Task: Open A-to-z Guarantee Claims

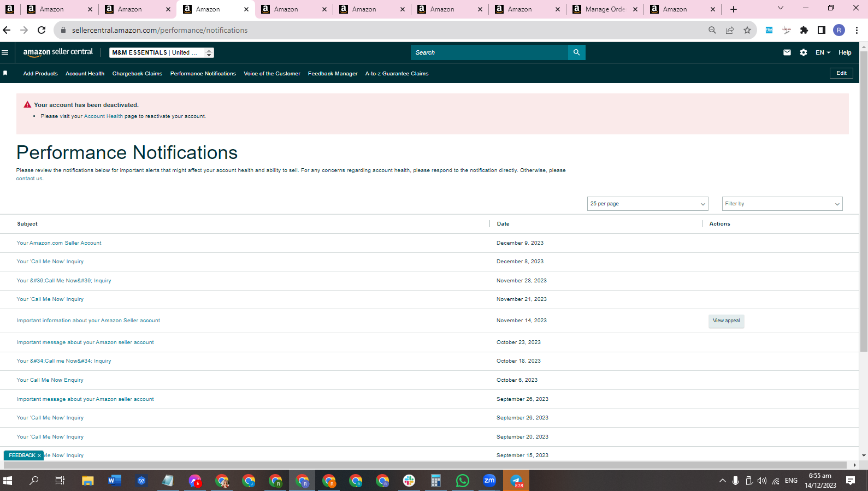Action: 397,74
